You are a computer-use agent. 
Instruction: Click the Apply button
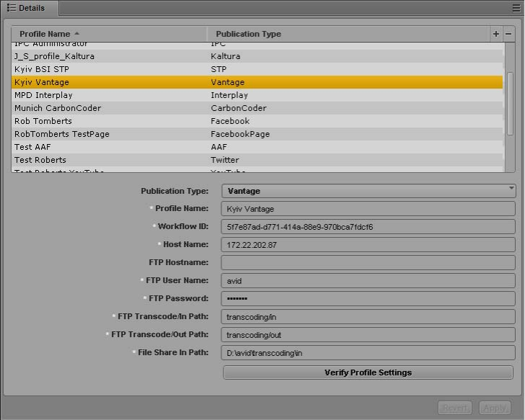point(495,408)
